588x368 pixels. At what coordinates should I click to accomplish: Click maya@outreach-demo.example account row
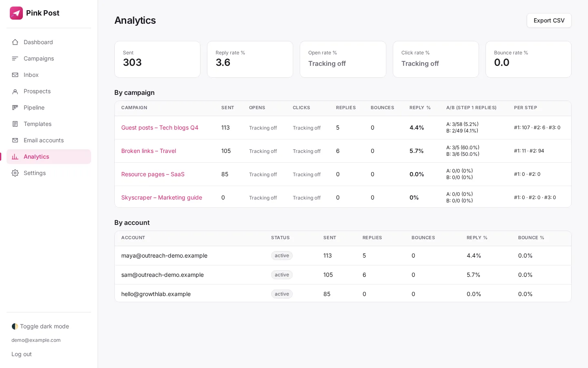pos(343,256)
